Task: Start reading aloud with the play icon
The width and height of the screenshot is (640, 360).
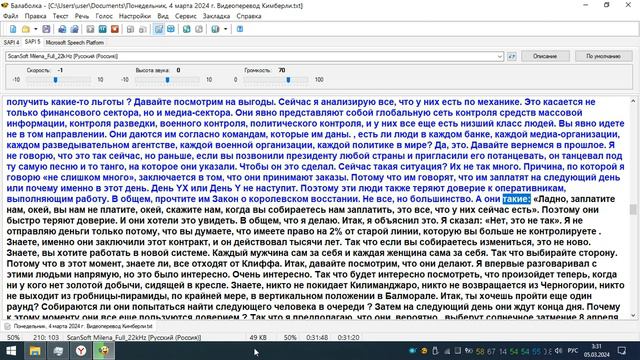Action: [x=90, y=29]
